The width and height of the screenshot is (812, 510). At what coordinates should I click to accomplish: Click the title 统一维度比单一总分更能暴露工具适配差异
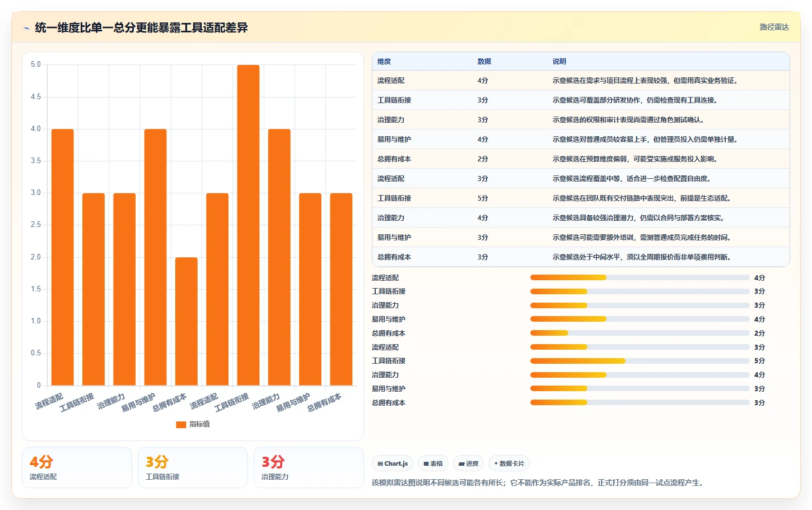click(x=141, y=27)
